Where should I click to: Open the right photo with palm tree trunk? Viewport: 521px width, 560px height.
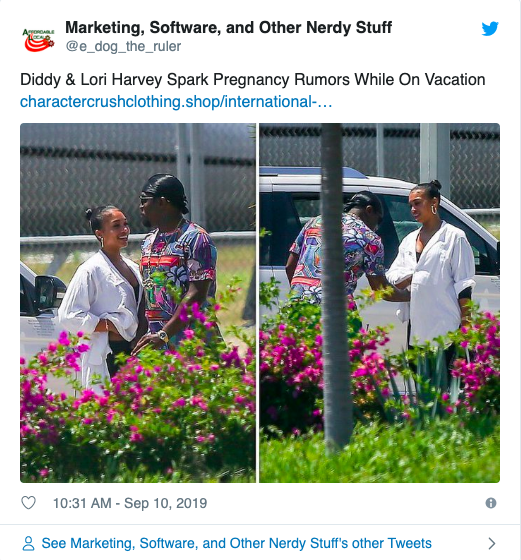pyautogui.click(x=380, y=303)
